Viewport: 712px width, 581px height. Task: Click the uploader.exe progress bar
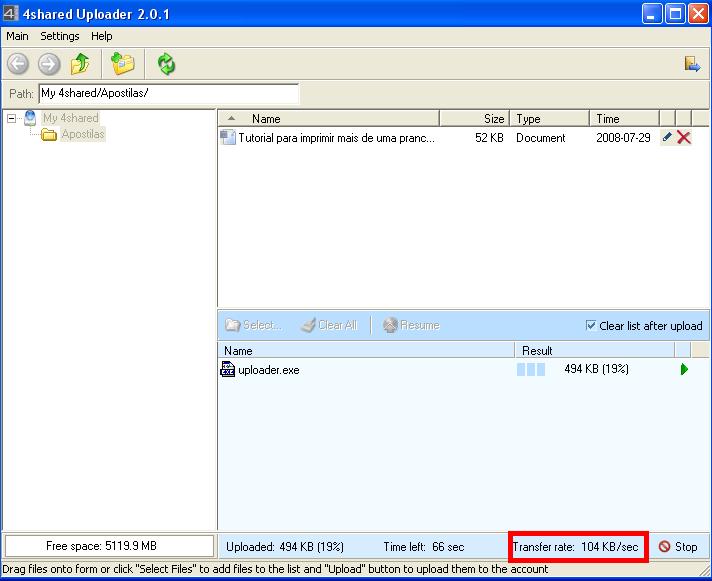[x=531, y=369]
